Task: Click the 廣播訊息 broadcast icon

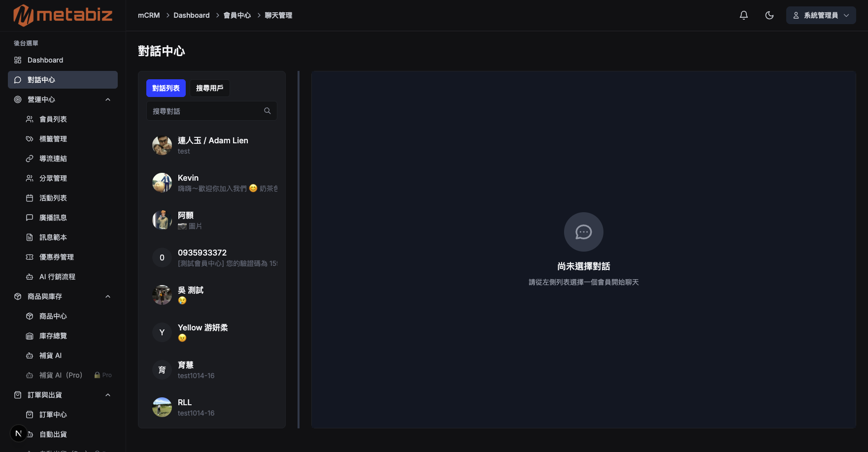Action: click(x=30, y=217)
